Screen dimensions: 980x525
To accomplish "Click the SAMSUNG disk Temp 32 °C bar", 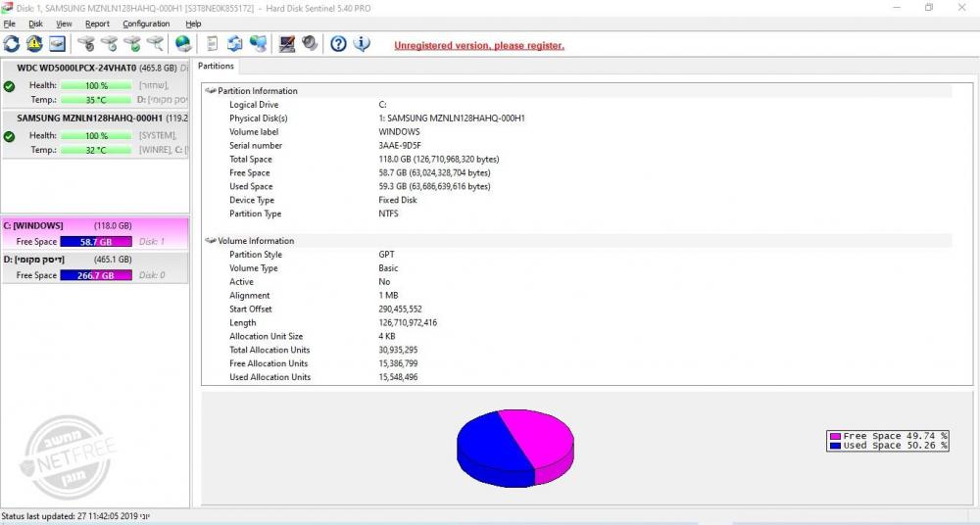I will [x=96, y=150].
